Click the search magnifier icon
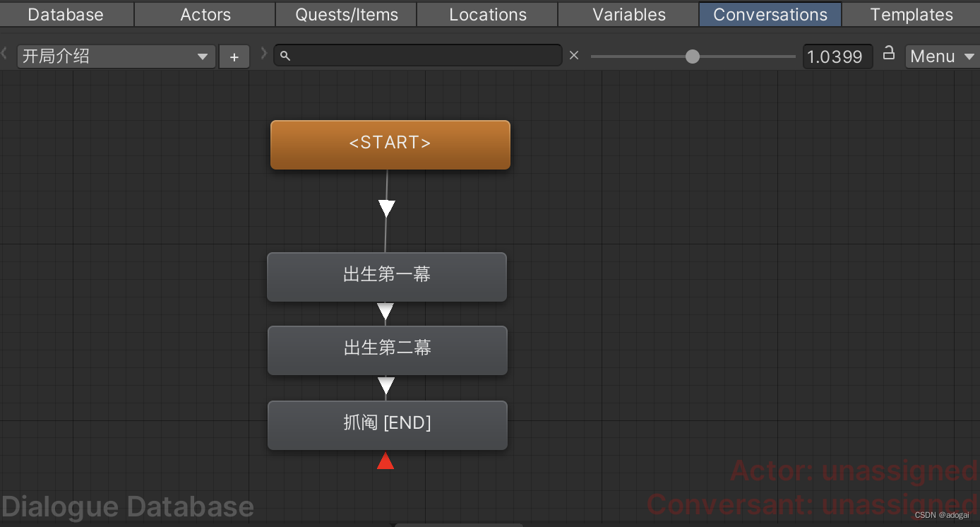 pyautogui.click(x=285, y=55)
